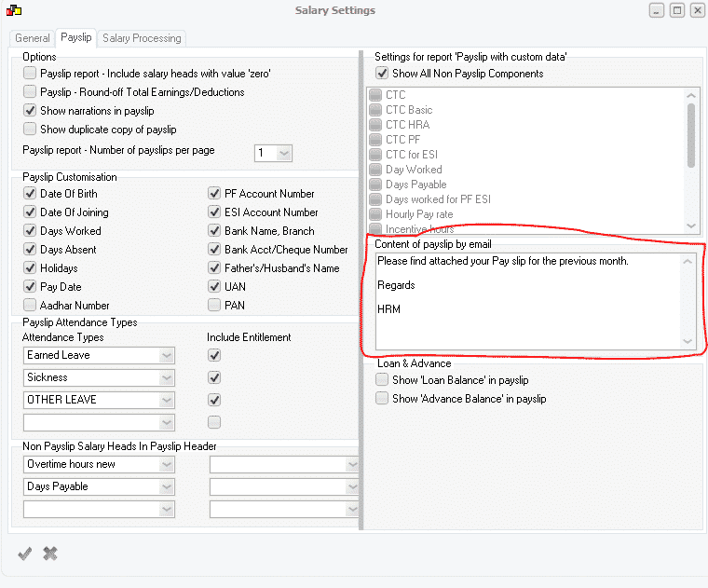The height and width of the screenshot is (588, 708).
Task: Open the payslips per page dropdown
Action: (284, 153)
